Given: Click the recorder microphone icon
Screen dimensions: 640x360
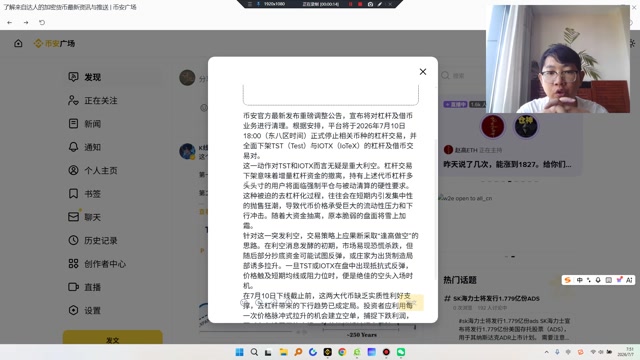Looking at the screenshot, I should point(258,4).
